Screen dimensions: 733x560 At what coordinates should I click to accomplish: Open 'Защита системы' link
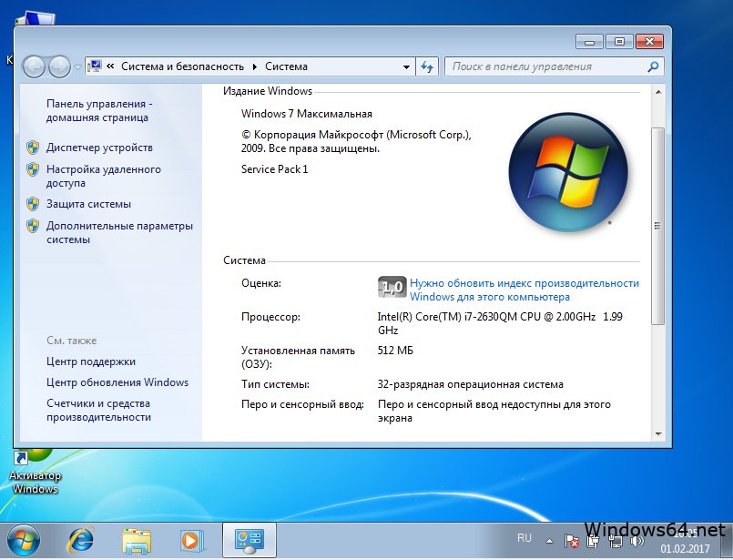(88, 204)
